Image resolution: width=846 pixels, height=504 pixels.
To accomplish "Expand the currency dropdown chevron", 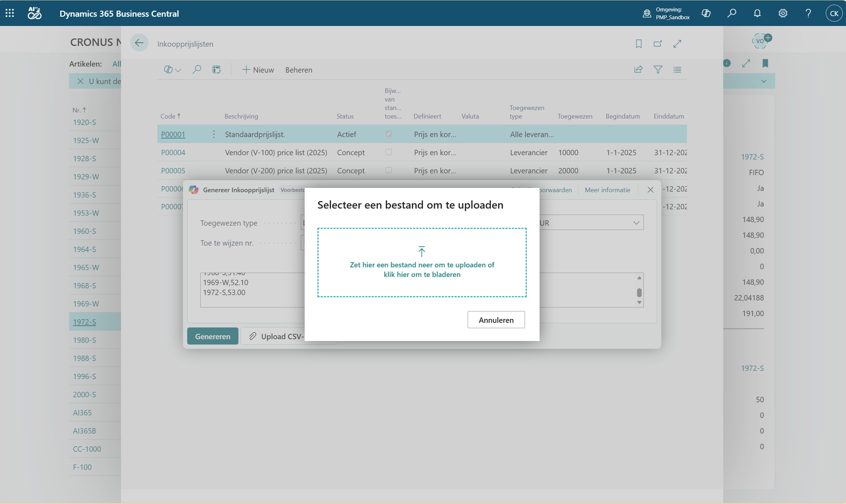I will (636, 223).
